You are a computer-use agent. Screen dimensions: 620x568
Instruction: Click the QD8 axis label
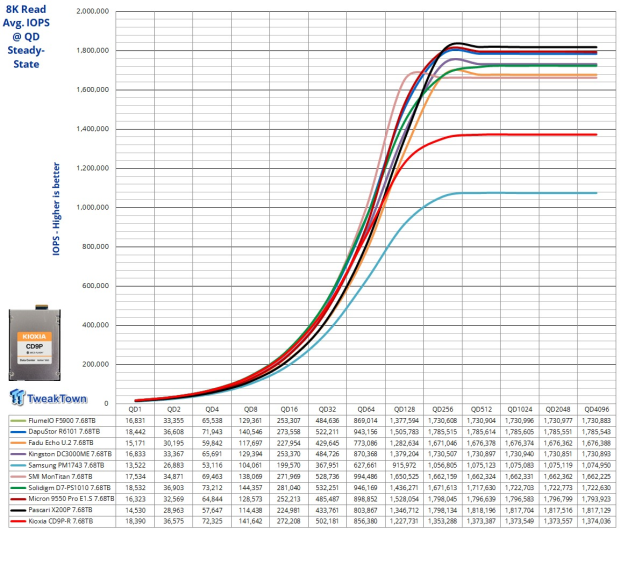point(250,409)
